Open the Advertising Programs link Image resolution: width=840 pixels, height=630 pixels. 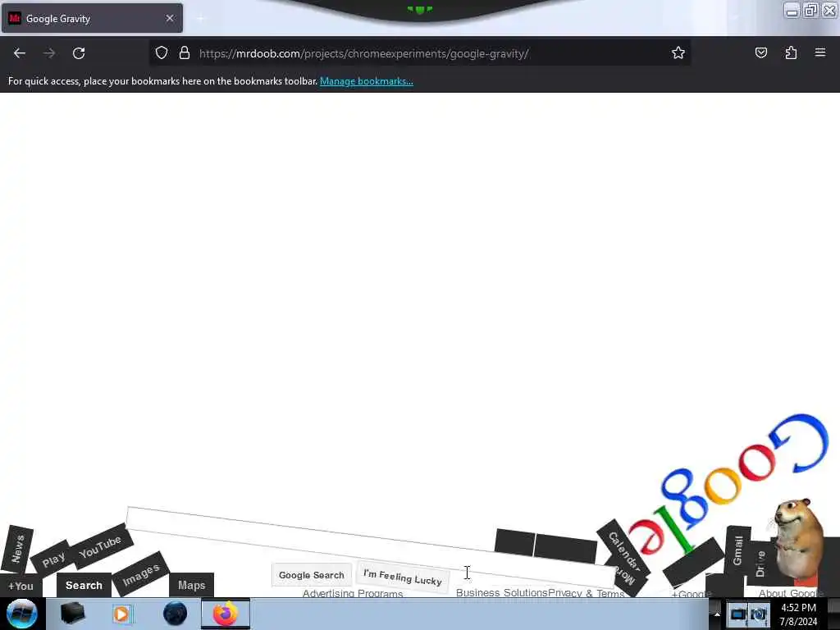353,593
